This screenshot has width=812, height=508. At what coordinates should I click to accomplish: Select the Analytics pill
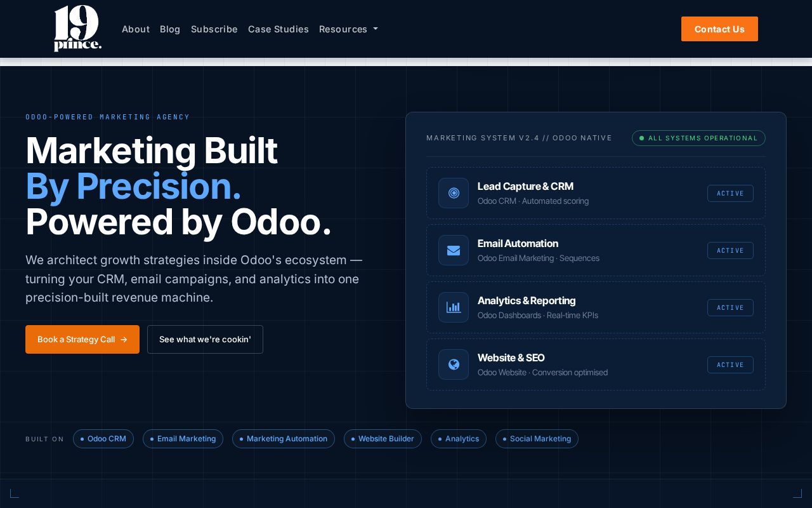pyautogui.click(x=459, y=439)
